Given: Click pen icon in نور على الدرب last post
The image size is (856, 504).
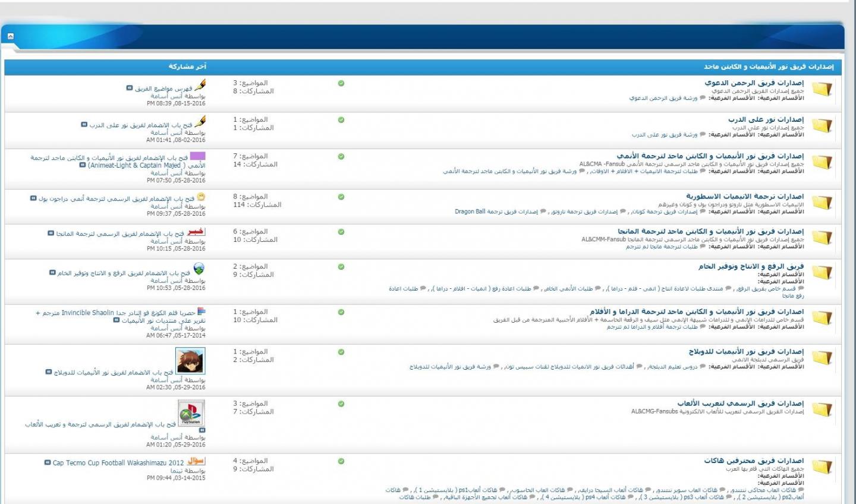Looking at the screenshot, I should (200, 122).
